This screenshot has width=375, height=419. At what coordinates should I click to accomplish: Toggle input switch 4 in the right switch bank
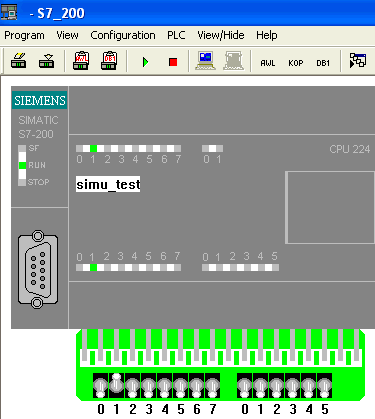pyautogui.click(x=309, y=386)
